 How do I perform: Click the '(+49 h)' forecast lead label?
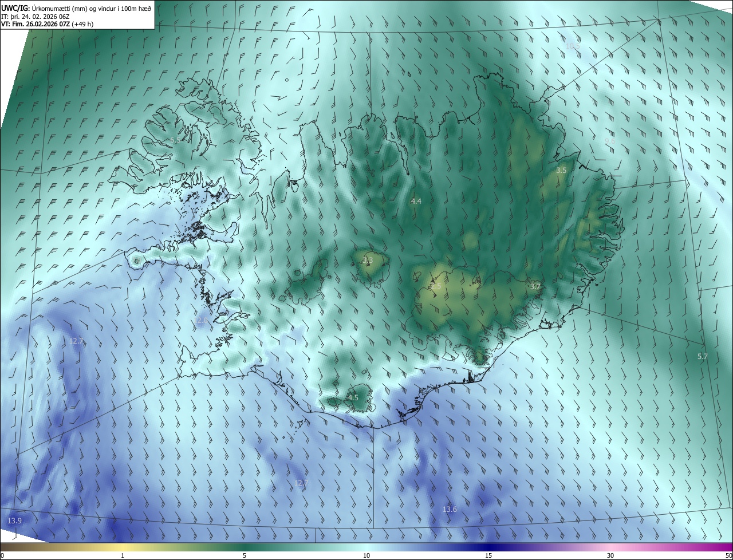pyautogui.click(x=83, y=23)
